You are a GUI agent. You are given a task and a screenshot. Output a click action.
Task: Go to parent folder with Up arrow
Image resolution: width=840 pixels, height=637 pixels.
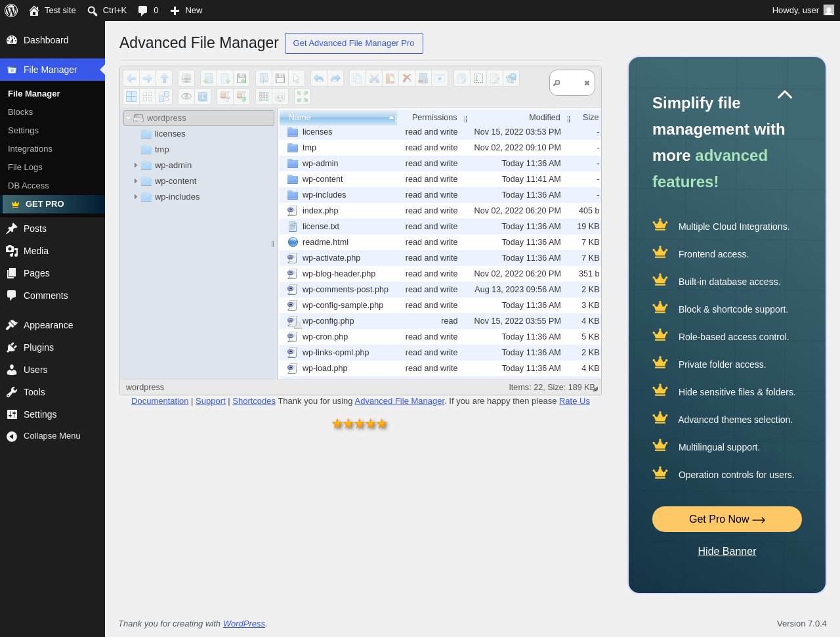pyautogui.click(x=164, y=78)
